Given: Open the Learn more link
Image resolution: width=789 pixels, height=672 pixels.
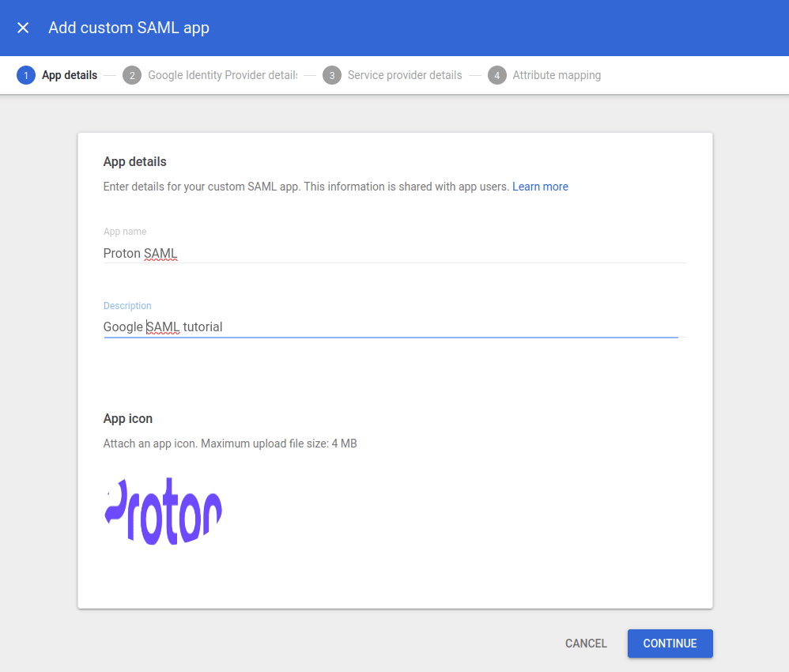Looking at the screenshot, I should click(x=540, y=187).
